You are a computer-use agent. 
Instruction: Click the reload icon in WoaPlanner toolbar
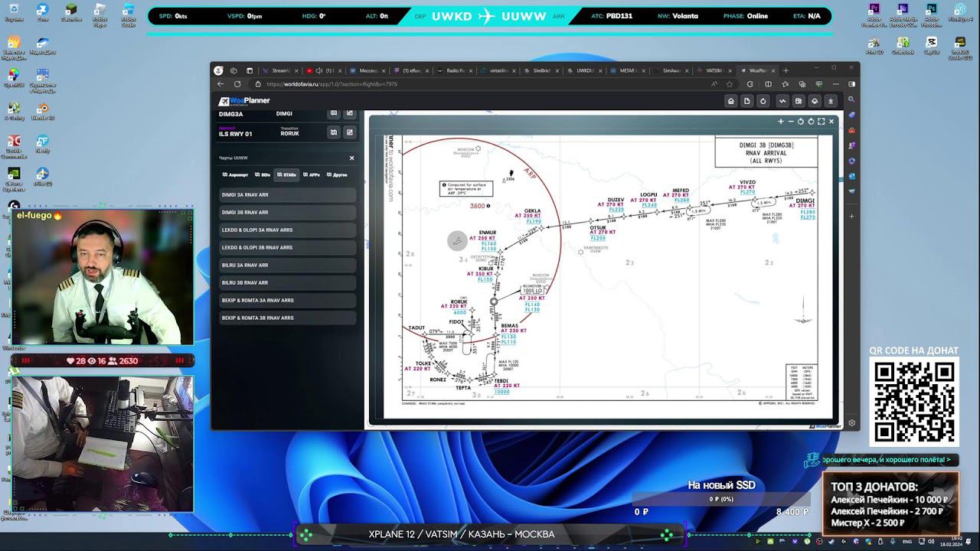(x=763, y=101)
